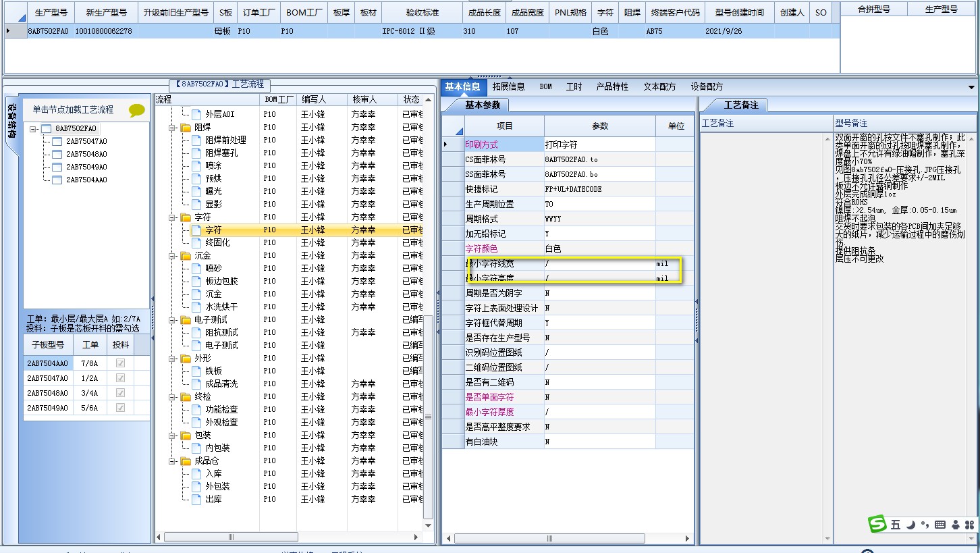This screenshot has width=980, height=553.
Task: Toggle 投料 checkbox for 2AB75049A0
Action: 120,408
